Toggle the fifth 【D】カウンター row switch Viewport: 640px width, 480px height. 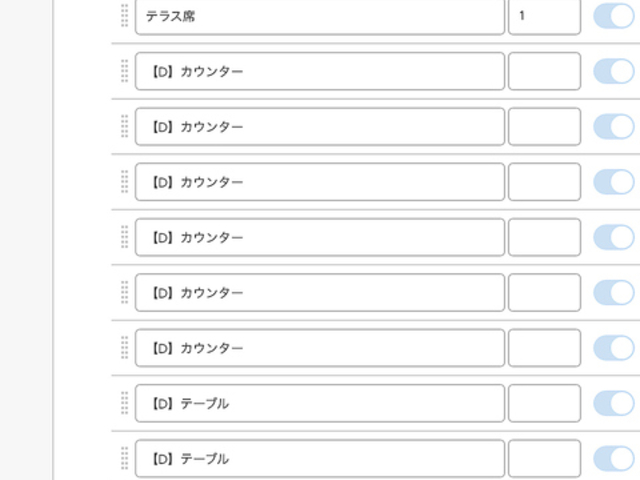click(614, 293)
